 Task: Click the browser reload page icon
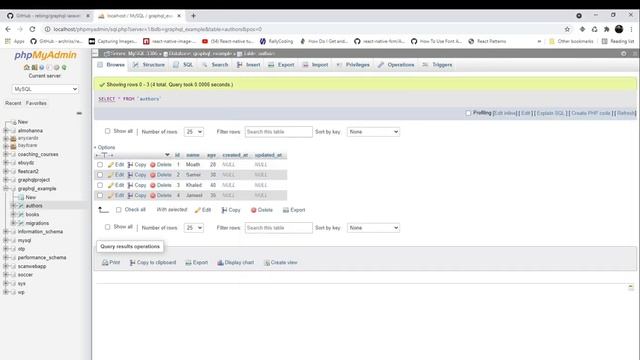pyautogui.click(x=32, y=29)
